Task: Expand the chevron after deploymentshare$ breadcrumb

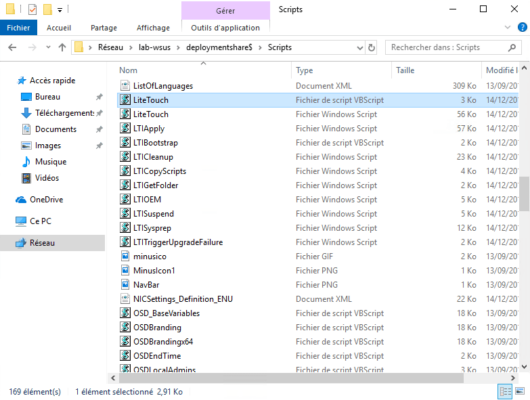Action: click(x=260, y=48)
